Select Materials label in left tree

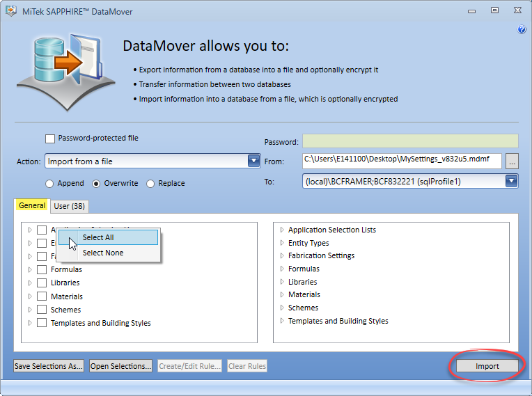click(67, 296)
